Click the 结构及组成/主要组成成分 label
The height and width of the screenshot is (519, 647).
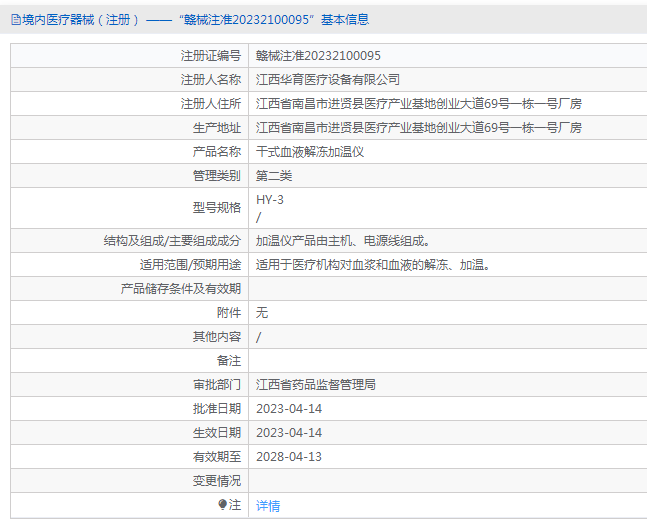(x=172, y=241)
